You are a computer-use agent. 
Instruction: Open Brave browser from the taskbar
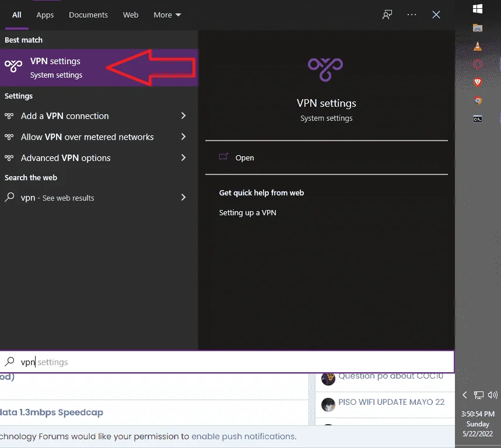(478, 82)
